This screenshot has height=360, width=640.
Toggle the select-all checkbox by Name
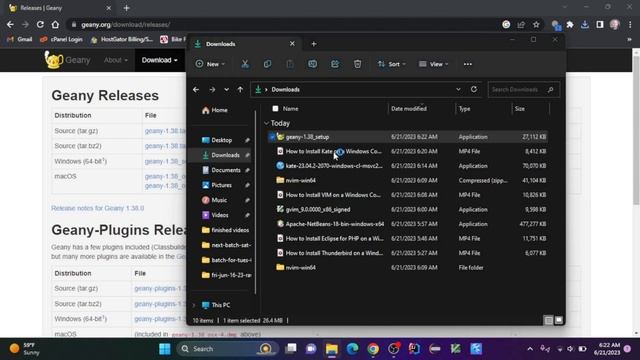click(x=276, y=109)
